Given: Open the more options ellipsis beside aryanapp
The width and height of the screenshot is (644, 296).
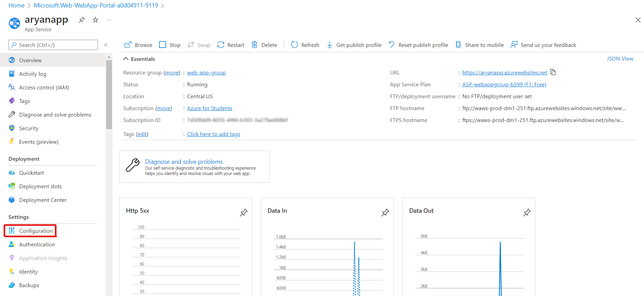Looking at the screenshot, I should (109, 20).
